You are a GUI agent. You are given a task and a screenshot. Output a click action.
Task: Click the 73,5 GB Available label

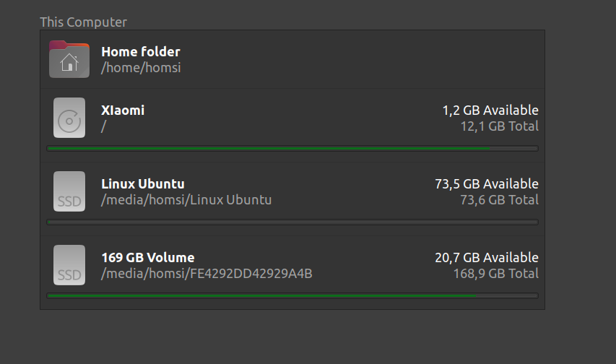coord(486,183)
